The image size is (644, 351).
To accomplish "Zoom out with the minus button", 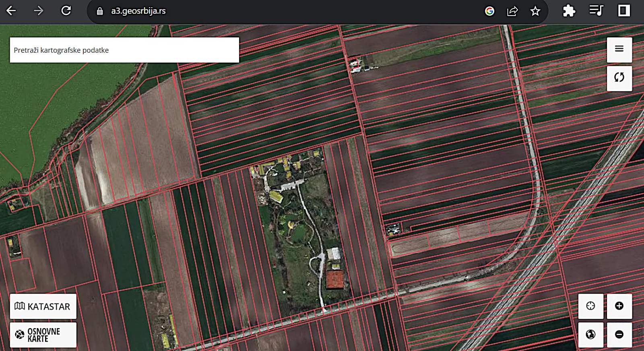I will (x=619, y=335).
